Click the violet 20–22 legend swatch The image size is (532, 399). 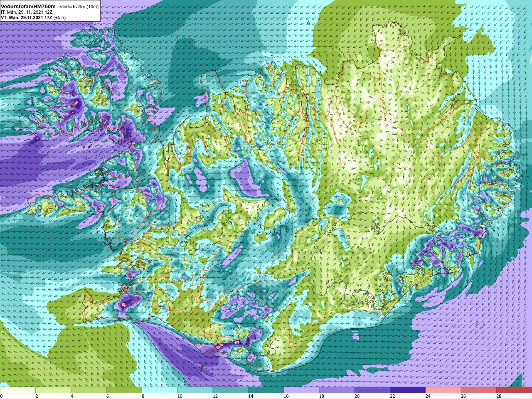pyautogui.click(x=372, y=390)
